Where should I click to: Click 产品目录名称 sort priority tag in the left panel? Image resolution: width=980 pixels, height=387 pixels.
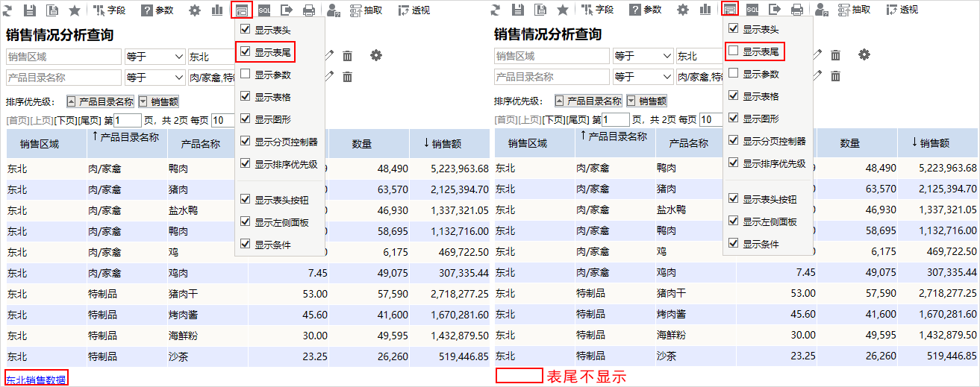pos(100,101)
